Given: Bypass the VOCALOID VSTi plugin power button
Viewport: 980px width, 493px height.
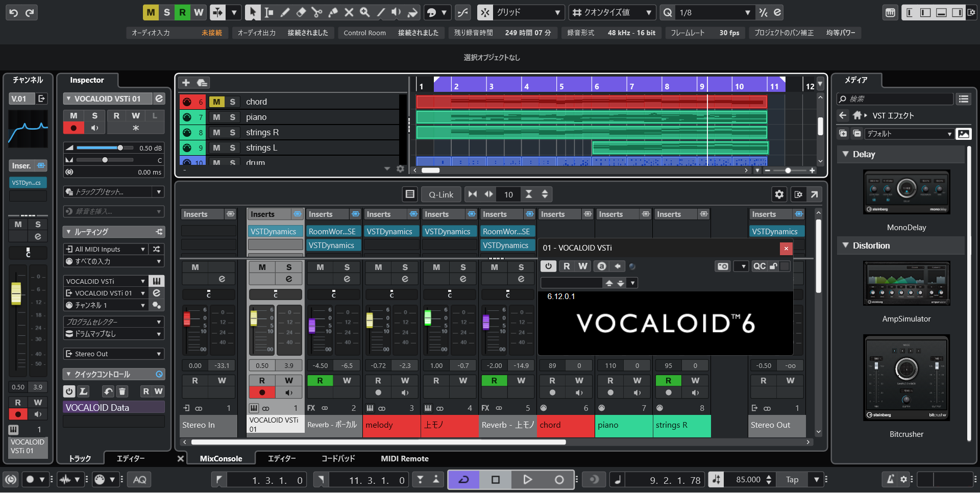Looking at the screenshot, I should (x=548, y=266).
